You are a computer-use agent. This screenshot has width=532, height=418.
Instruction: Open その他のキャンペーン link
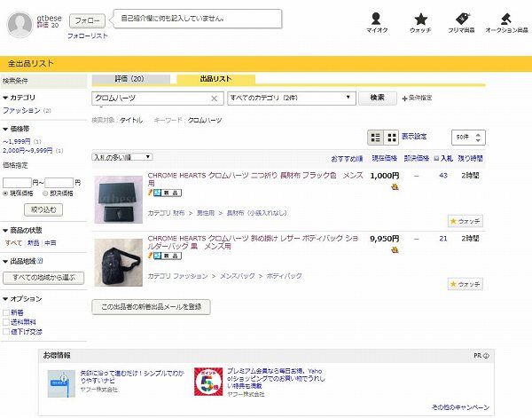pyautogui.click(x=460, y=407)
